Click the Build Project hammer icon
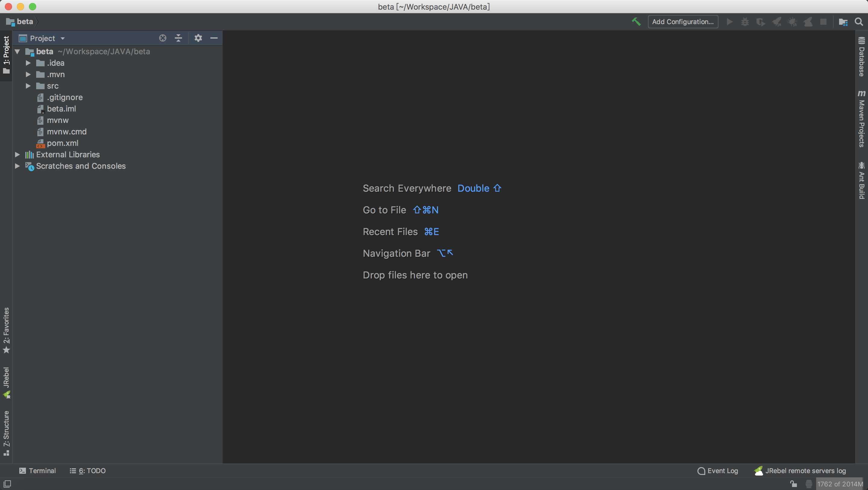This screenshot has width=868, height=490. click(x=636, y=21)
